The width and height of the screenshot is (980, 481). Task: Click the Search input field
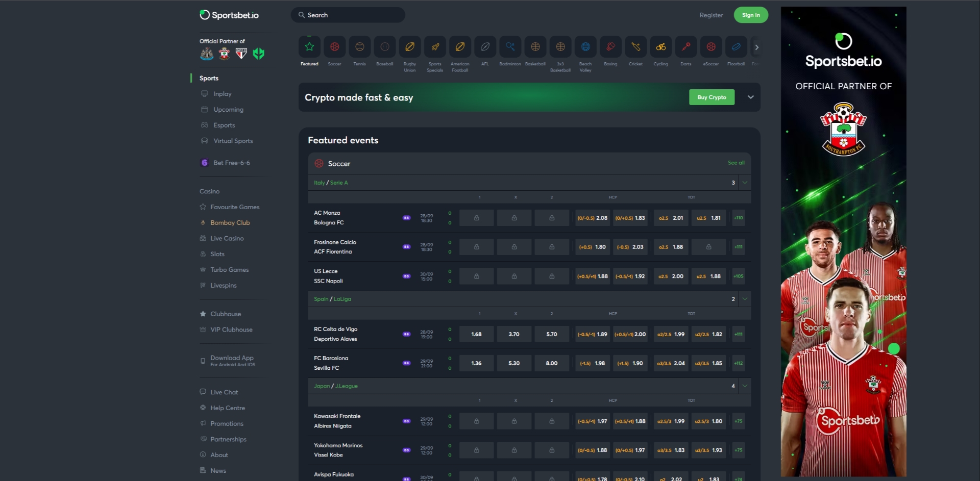pyautogui.click(x=348, y=15)
